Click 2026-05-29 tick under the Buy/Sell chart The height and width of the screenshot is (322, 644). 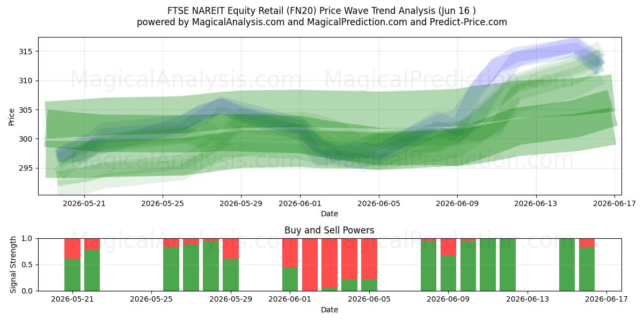tap(231, 299)
